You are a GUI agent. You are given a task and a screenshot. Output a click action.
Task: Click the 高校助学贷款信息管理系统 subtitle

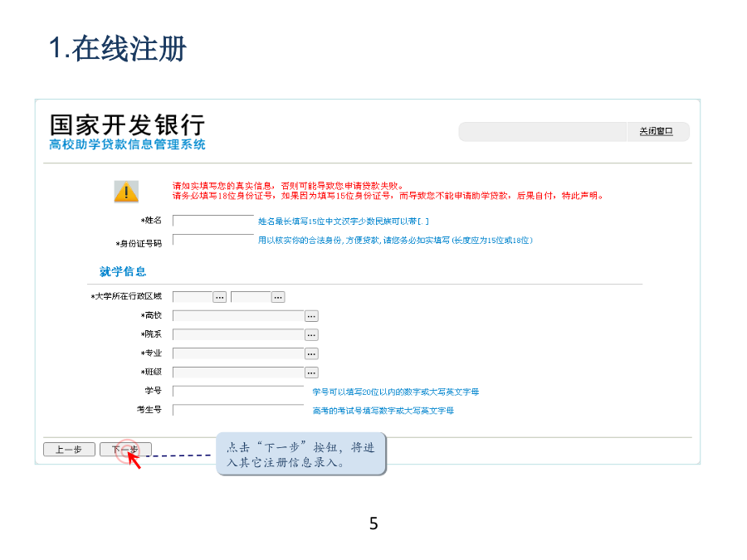(x=127, y=144)
